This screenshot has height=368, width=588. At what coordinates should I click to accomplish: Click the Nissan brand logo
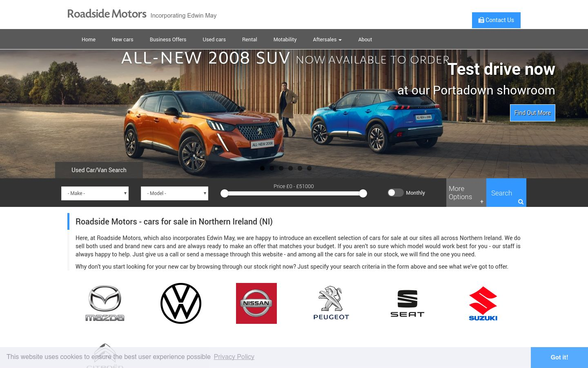[256, 303]
